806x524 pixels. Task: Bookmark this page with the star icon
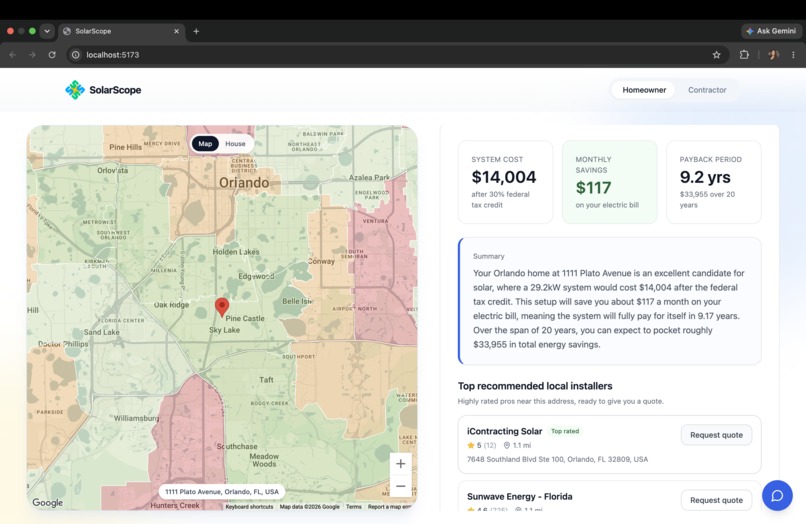point(716,55)
